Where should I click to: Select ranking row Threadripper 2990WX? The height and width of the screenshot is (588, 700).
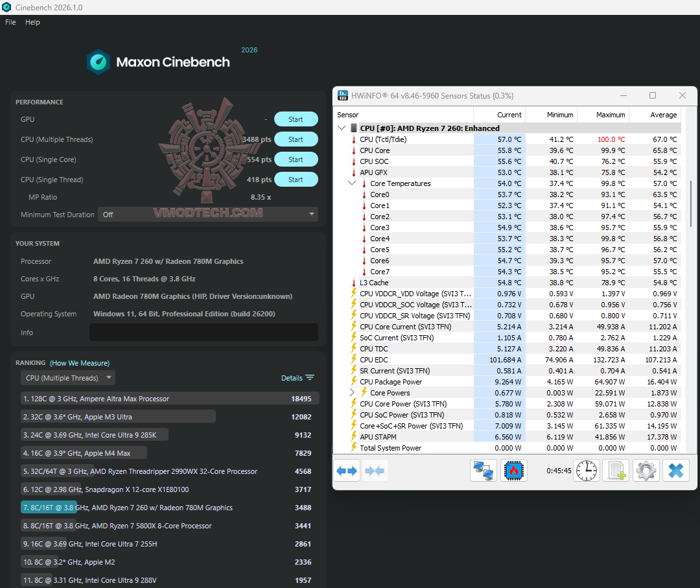pyautogui.click(x=170, y=471)
